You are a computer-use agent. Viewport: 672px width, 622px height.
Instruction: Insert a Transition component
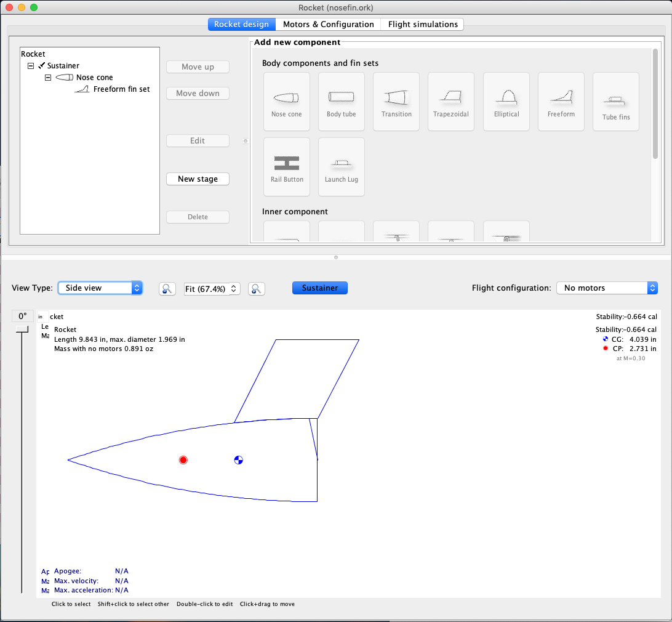[396, 102]
